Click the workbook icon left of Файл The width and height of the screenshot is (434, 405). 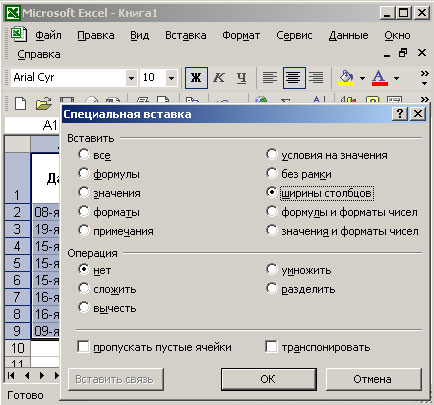[x=19, y=35]
